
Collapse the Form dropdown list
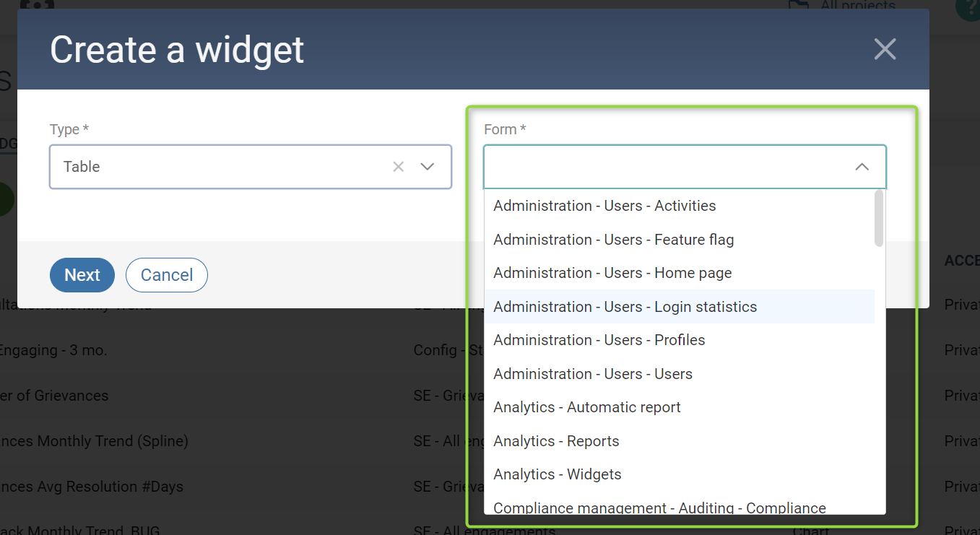click(x=862, y=167)
